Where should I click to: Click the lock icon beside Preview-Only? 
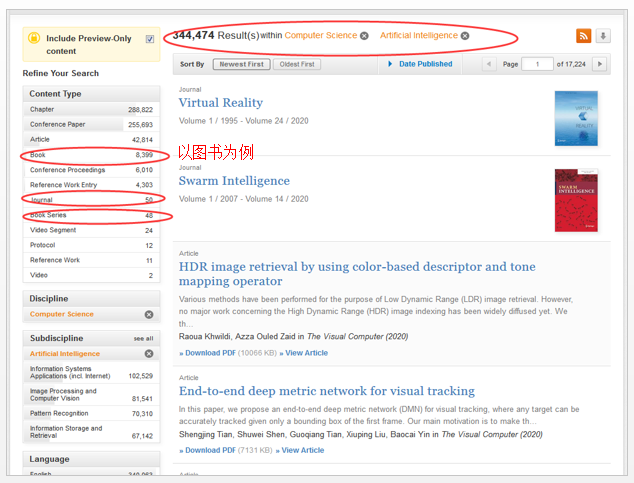(x=34, y=38)
